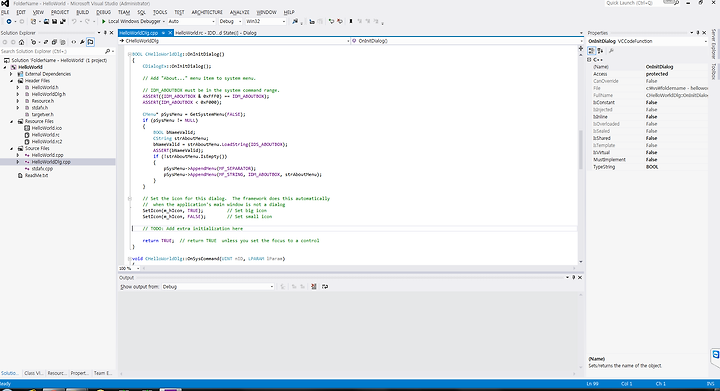The height and width of the screenshot is (391, 720).
Task: Click Show All Files icon in Solution Explorer
Action: tap(62, 42)
